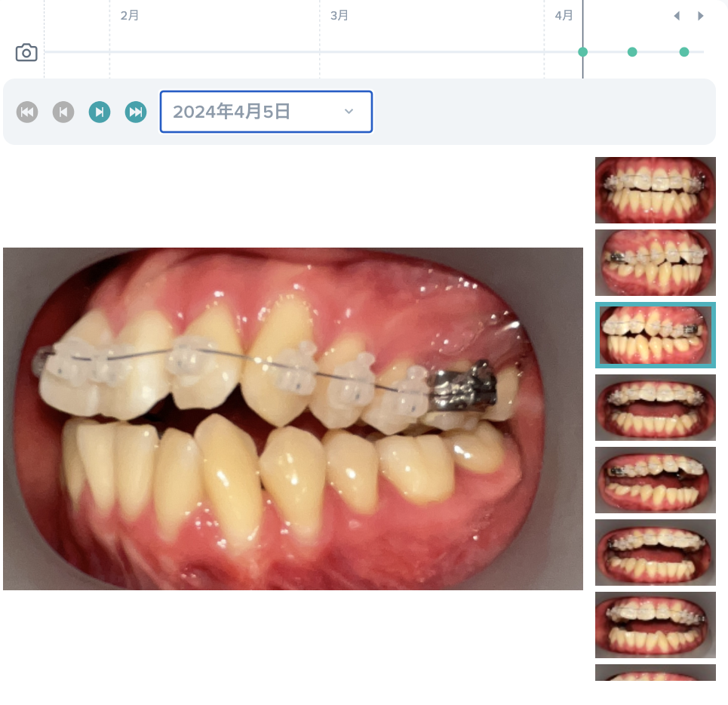Image resolution: width=728 pixels, height=705 pixels.
Task: Click the 2月 month label
Action: click(130, 15)
